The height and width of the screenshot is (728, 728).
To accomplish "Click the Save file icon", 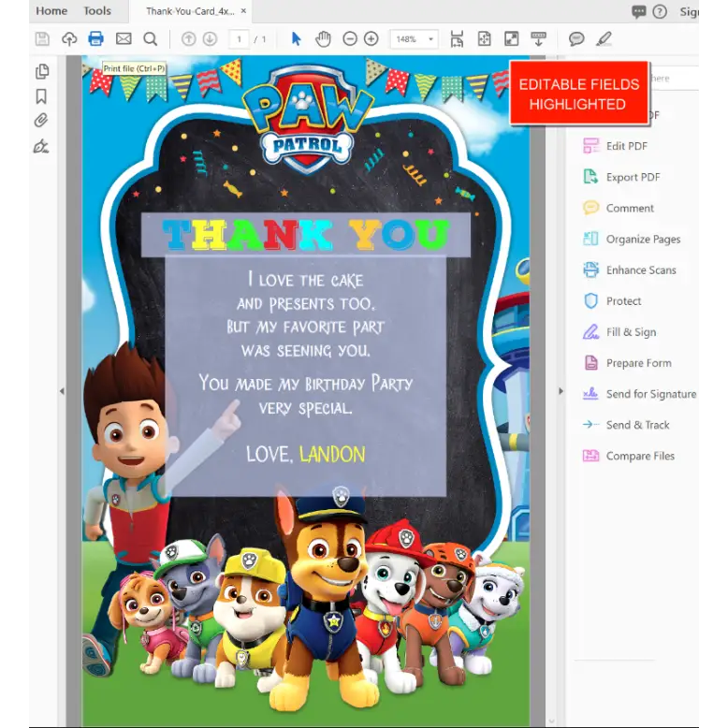I will [x=42, y=39].
